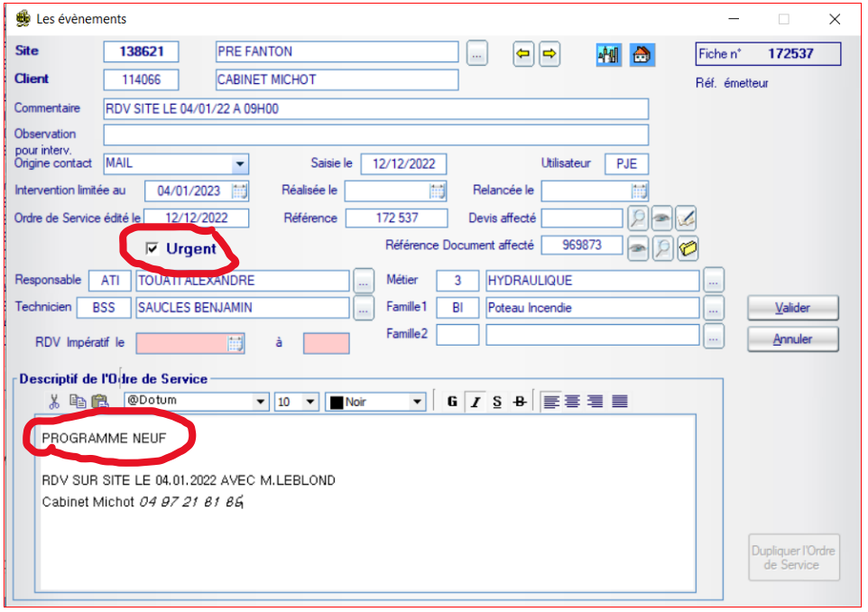Open the Origine contact MAIL dropdown
The width and height of the screenshot is (868, 612).
point(240,164)
